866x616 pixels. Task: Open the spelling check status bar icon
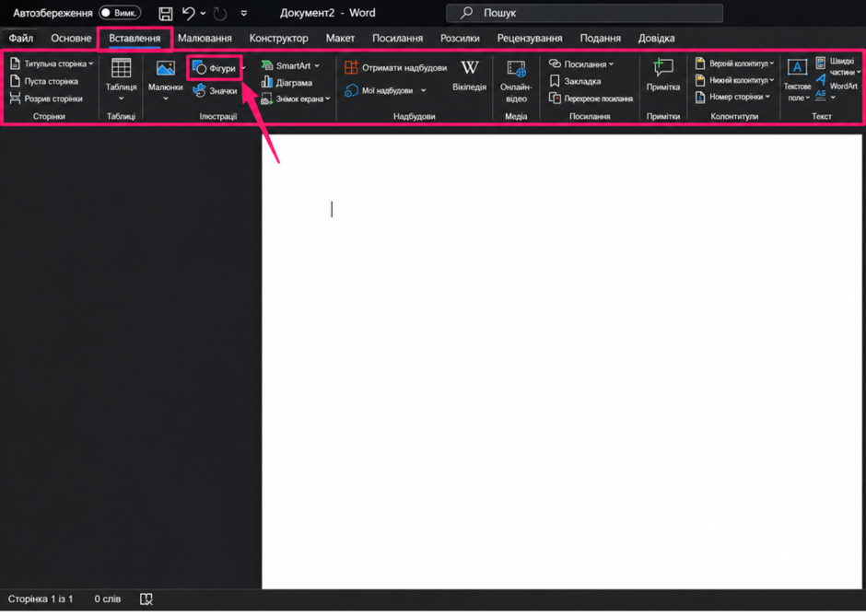point(146,599)
